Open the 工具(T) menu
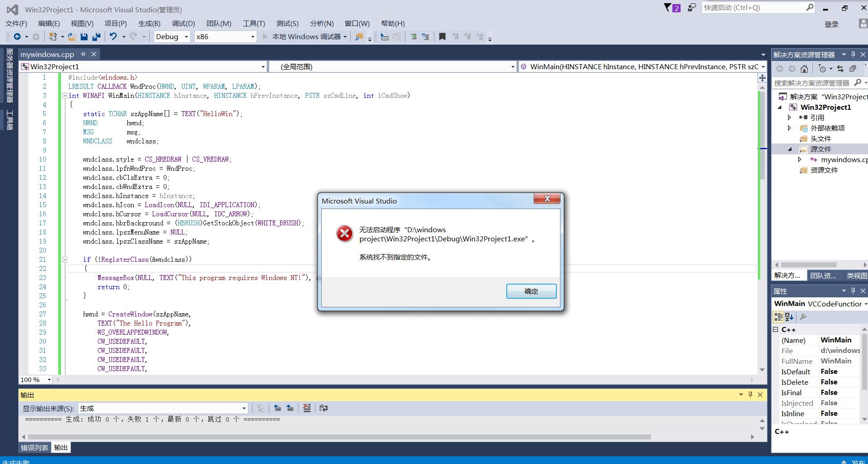Image resolution: width=868 pixels, height=464 pixels. [254, 23]
